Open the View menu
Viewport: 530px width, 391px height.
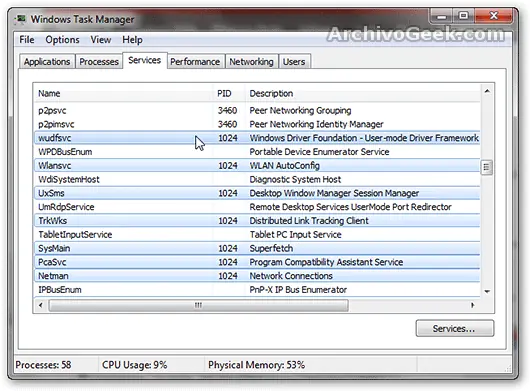tap(101, 40)
